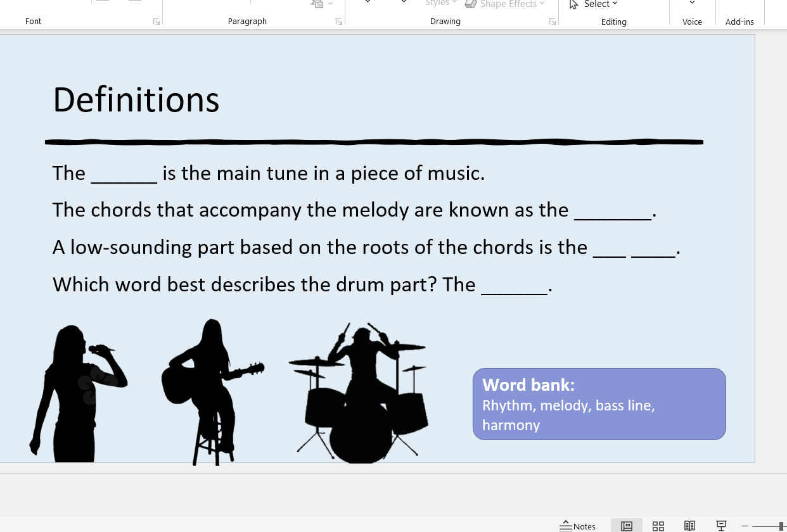Expand the Voice group dropdown arrow
Viewport: 787px width, 532px height.
click(692, 3)
